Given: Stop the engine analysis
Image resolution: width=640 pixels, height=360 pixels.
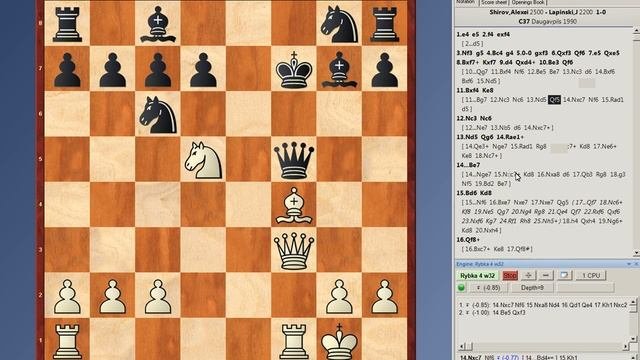Looking at the screenshot, I should (510, 276).
